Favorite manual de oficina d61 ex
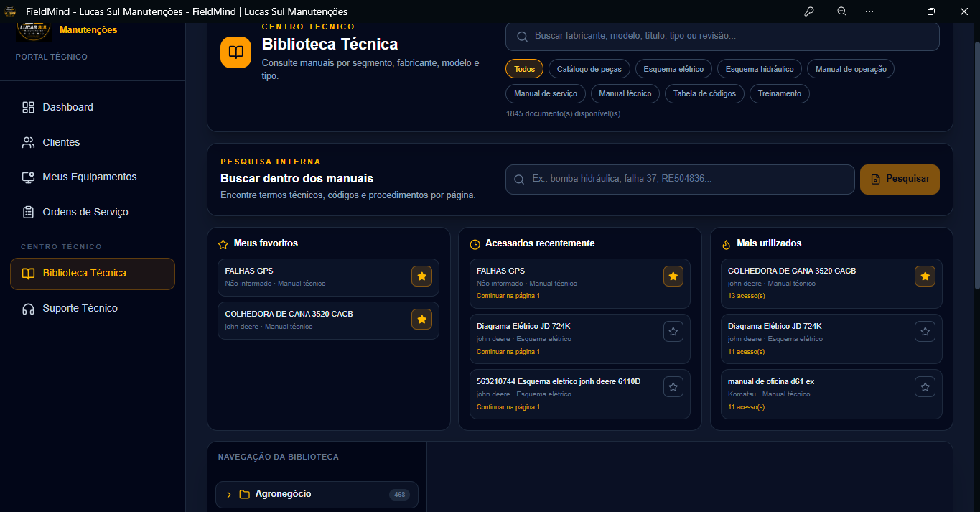Image resolution: width=980 pixels, height=512 pixels. coord(925,387)
